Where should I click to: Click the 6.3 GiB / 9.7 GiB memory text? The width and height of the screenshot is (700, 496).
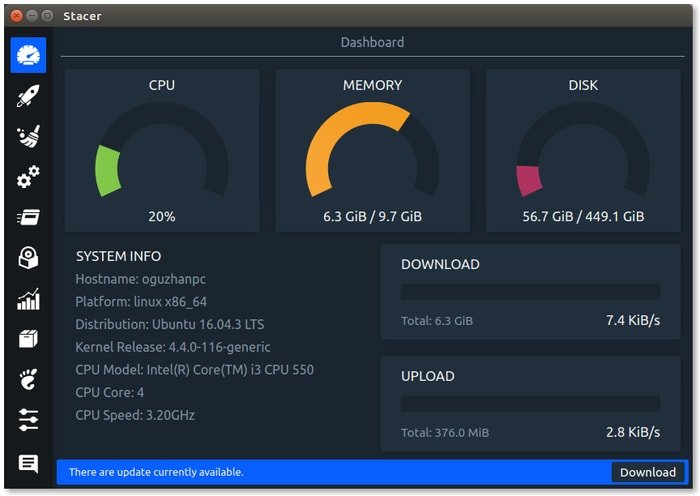point(372,217)
